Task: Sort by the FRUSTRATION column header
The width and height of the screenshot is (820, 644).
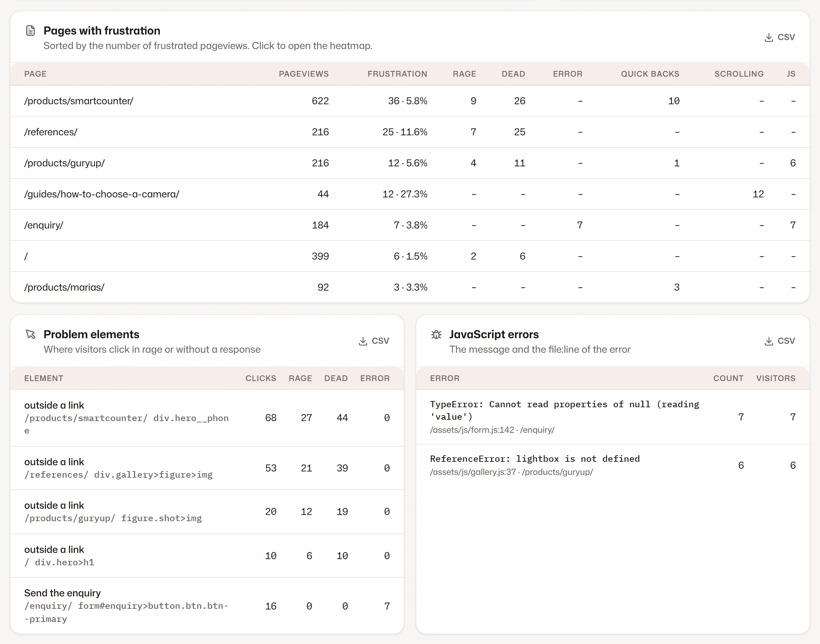Action: point(397,74)
